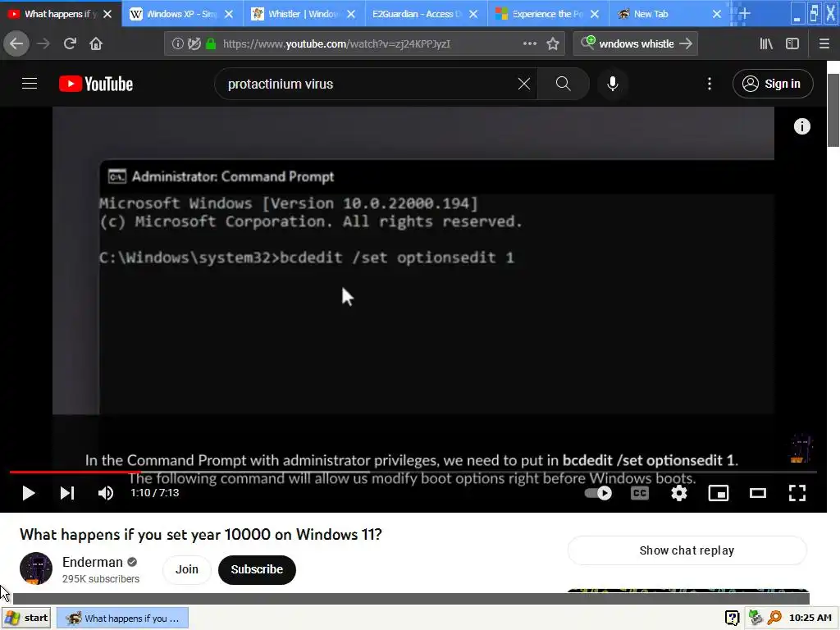This screenshot has height=630, width=840.
Task: Bookmark this page with the star icon
Action: click(553, 44)
